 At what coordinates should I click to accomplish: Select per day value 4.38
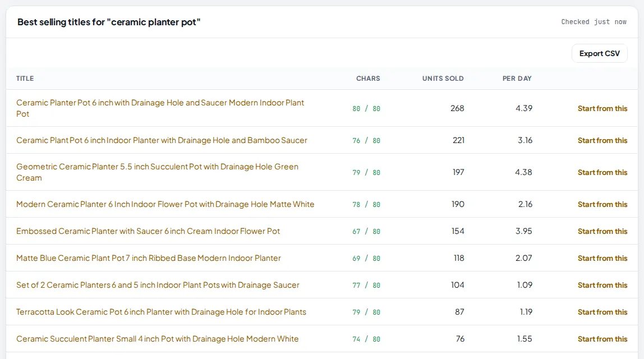tap(523, 173)
